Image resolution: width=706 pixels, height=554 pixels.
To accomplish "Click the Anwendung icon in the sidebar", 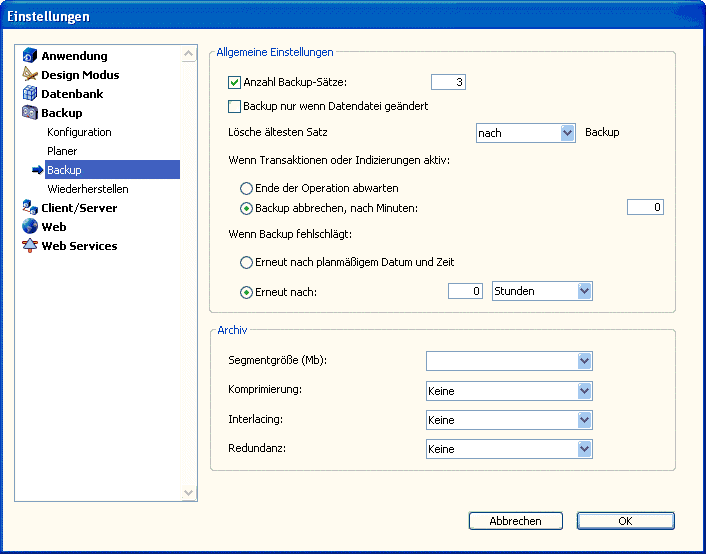I will pos(30,56).
